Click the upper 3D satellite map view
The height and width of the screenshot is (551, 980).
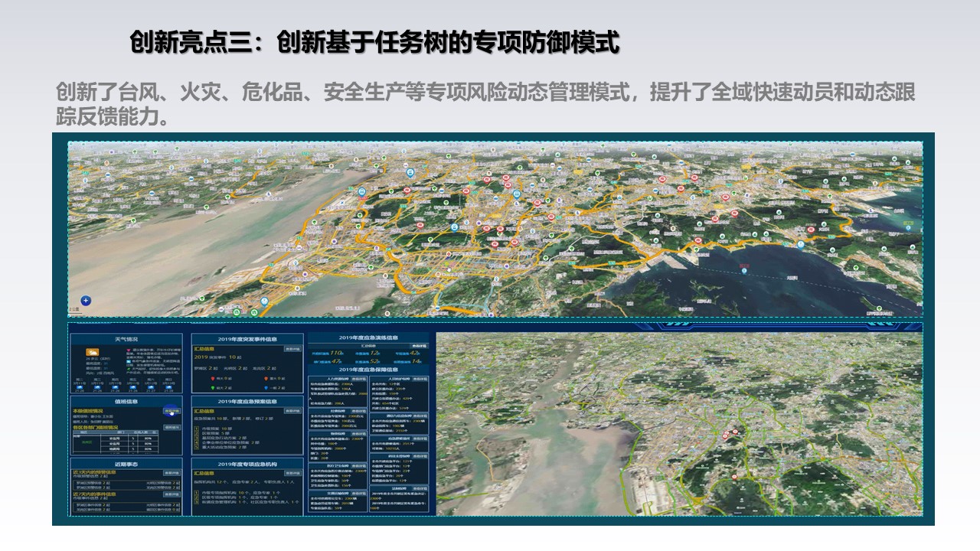(495, 229)
